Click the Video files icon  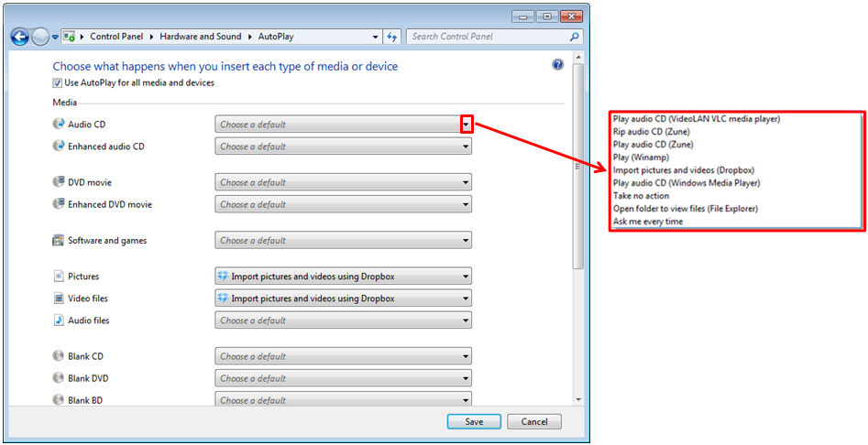[x=59, y=298]
